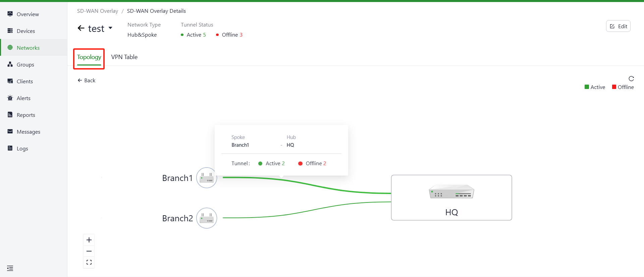This screenshot has height=277, width=644.
Task: Click the red Offline legend swatch
Action: 614,87
